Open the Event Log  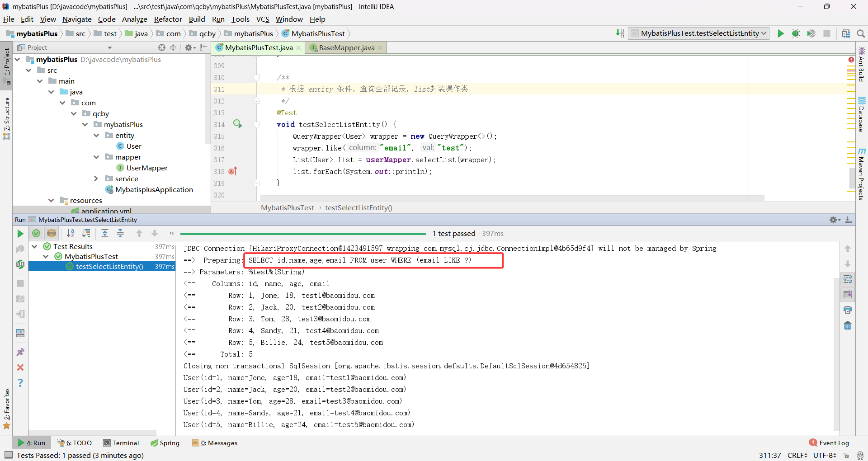pyautogui.click(x=829, y=443)
